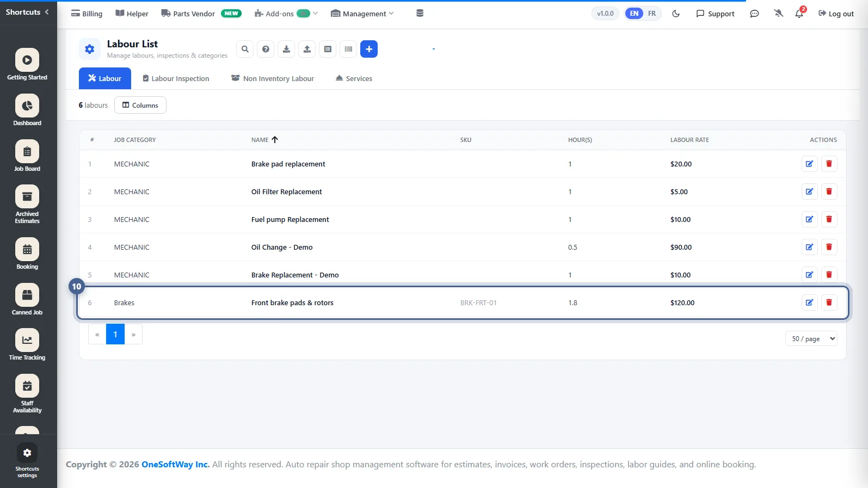Click the help question mark icon
868x488 pixels.
point(266,49)
